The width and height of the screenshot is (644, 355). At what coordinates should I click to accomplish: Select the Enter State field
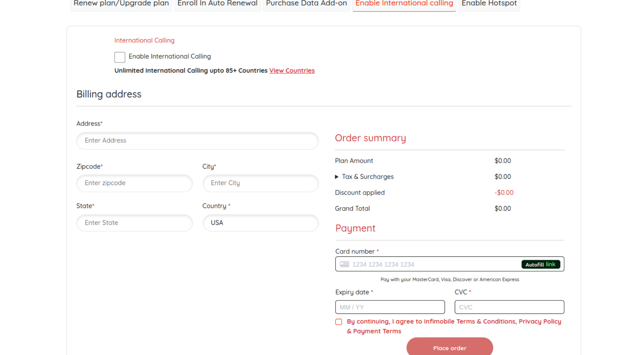(x=134, y=223)
